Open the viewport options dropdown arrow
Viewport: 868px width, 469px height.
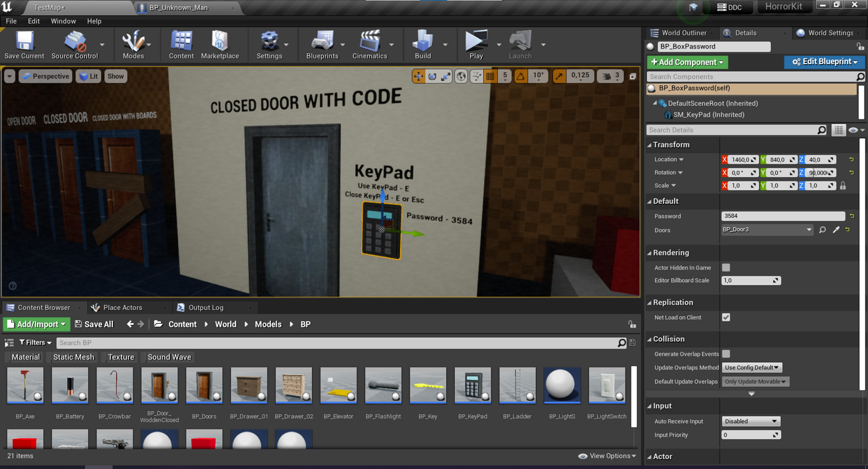[10, 76]
